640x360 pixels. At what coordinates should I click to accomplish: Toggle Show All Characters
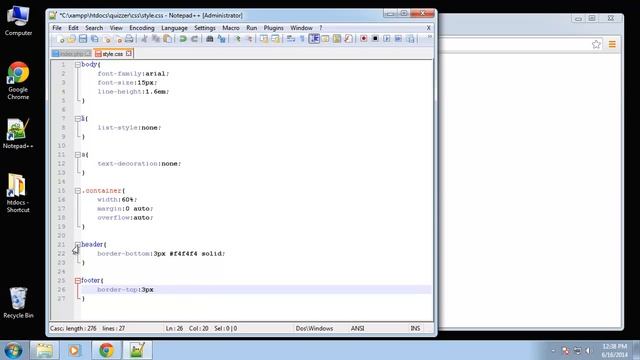[302, 39]
